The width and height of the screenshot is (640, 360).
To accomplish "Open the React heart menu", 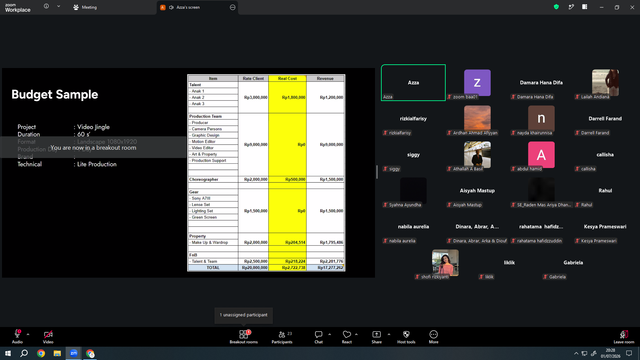I will point(347,337).
